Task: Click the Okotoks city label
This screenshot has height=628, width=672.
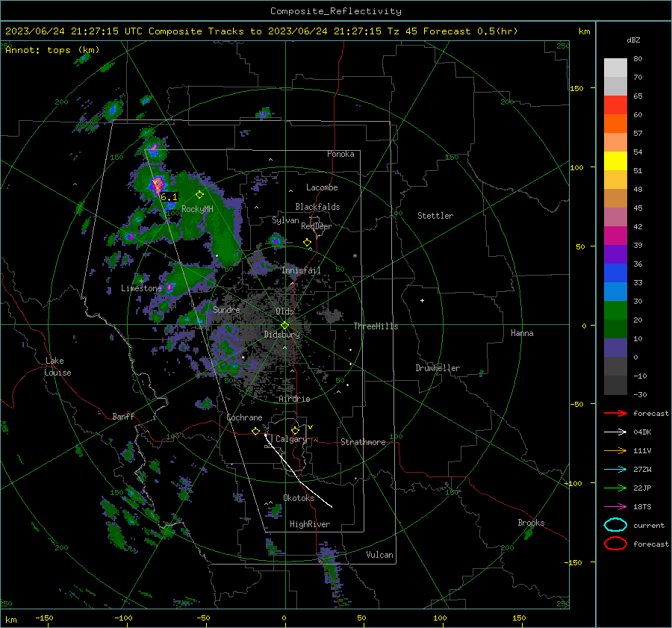Action: click(299, 498)
